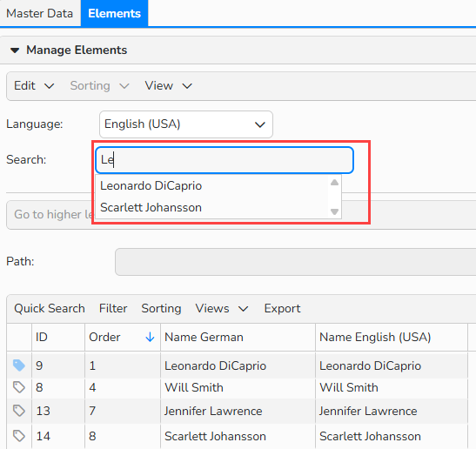Choose Scarlett Johansson from search suggestions

point(151,208)
